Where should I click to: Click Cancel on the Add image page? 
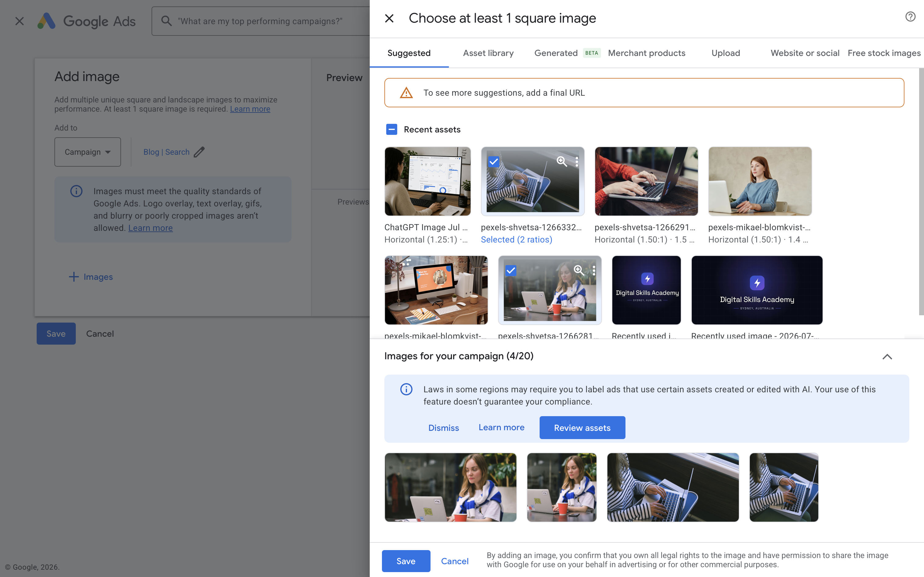tap(100, 334)
